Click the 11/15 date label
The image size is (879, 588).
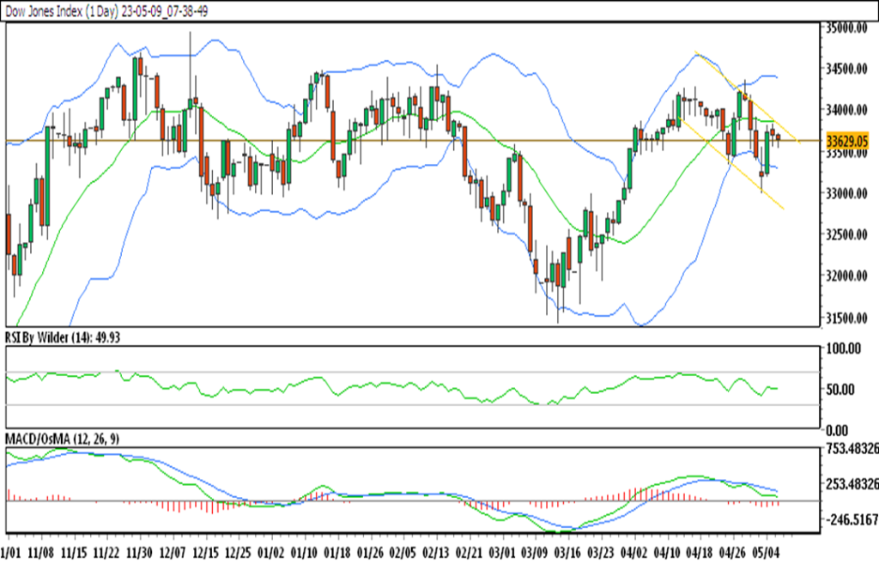click(x=74, y=554)
